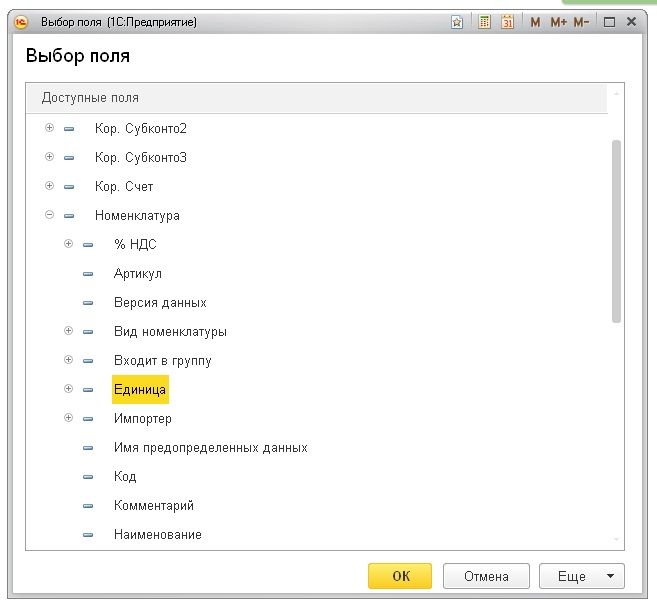Expand the Вид номенклатуры node
Image resolution: width=657 pixels, height=610 pixels.
68,331
